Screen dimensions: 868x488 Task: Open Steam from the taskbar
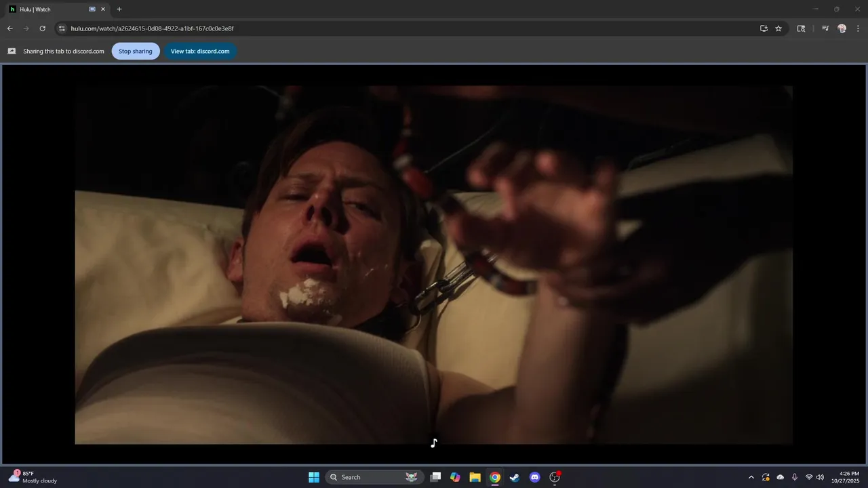[515, 477]
